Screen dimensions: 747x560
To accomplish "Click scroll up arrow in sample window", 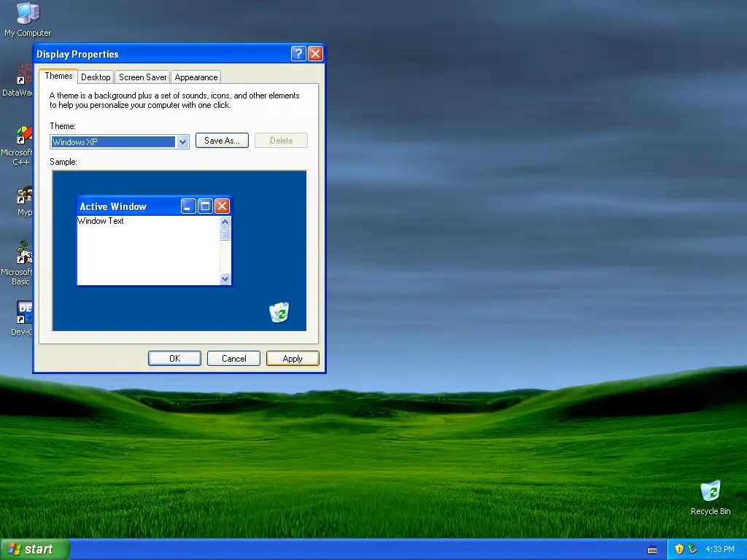I will pyautogui.click(x=225, y=222).
